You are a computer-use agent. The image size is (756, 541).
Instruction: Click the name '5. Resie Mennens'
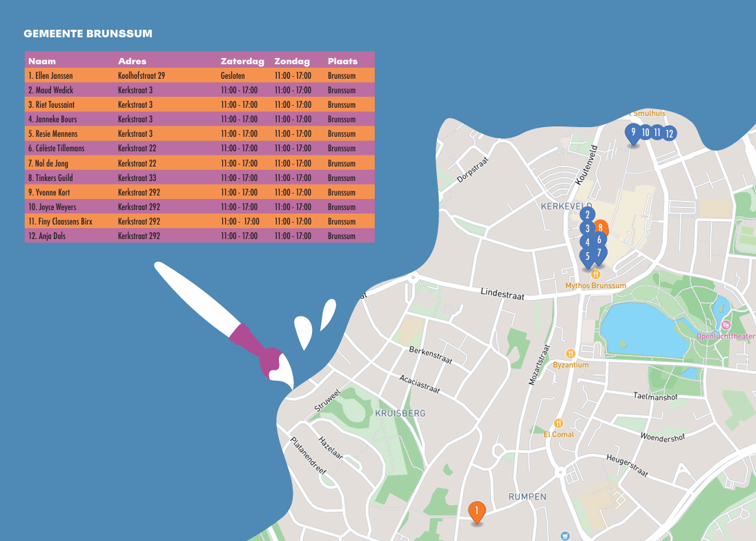[x=52, y=133]
